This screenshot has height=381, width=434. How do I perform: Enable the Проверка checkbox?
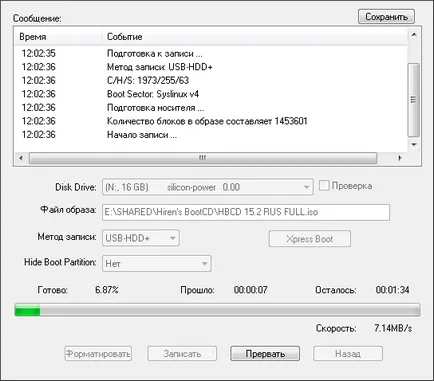[x=324, y=186]
